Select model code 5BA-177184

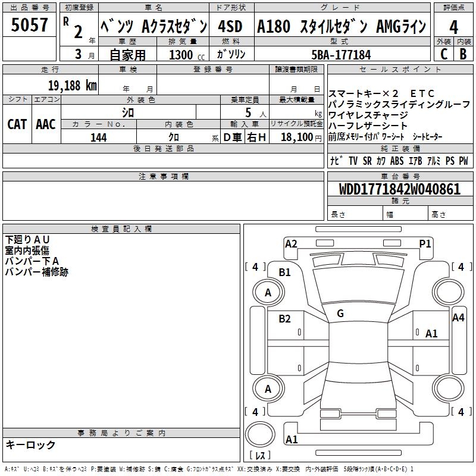(341, 55)
